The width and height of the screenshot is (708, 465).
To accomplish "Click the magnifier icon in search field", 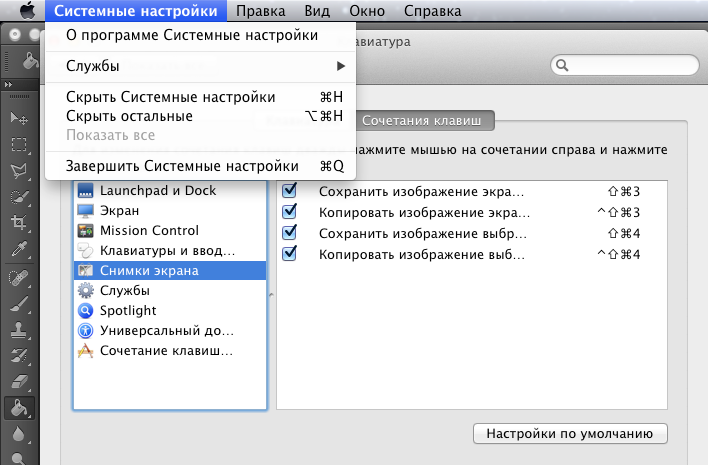I will click(x=562, y=65).
